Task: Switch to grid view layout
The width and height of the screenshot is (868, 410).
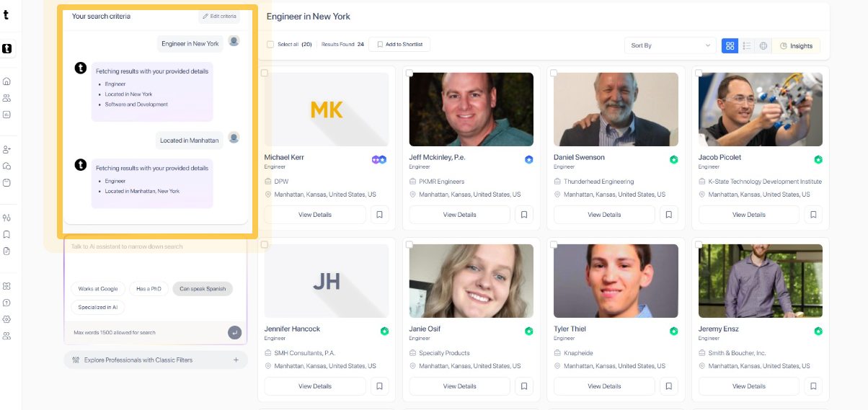Action: 730,45
